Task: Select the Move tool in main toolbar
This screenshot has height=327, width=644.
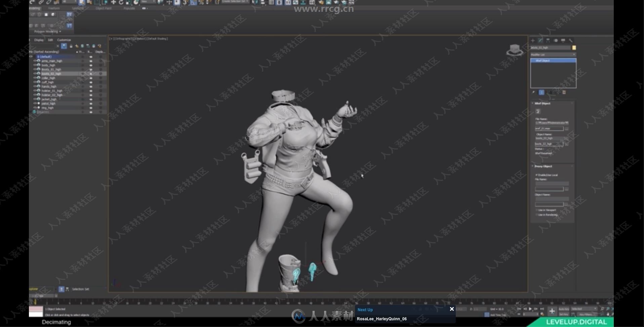Action: pos(113,2)
